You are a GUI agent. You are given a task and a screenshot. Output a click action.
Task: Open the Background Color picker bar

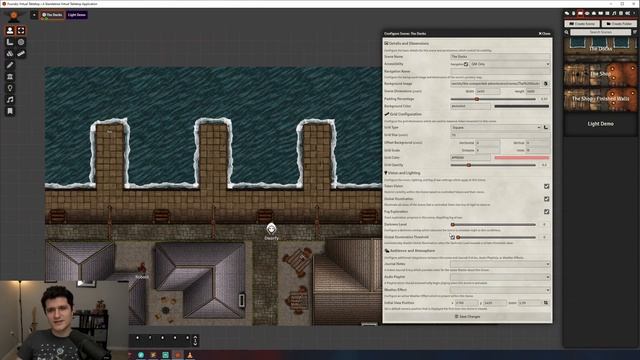tap(522, 107)
